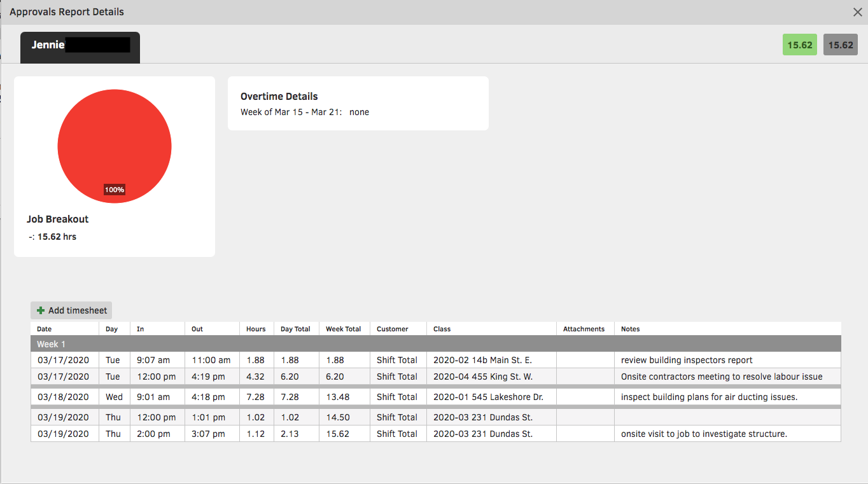The width and height of the screenshot is (868, 484).
Task: Click the 4.32 hours cell
Action: pyautogui.click(x=256, y=377)
